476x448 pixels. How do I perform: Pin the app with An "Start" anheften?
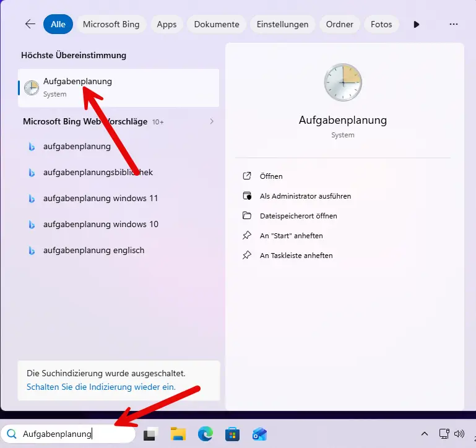[x=291, y=236]
